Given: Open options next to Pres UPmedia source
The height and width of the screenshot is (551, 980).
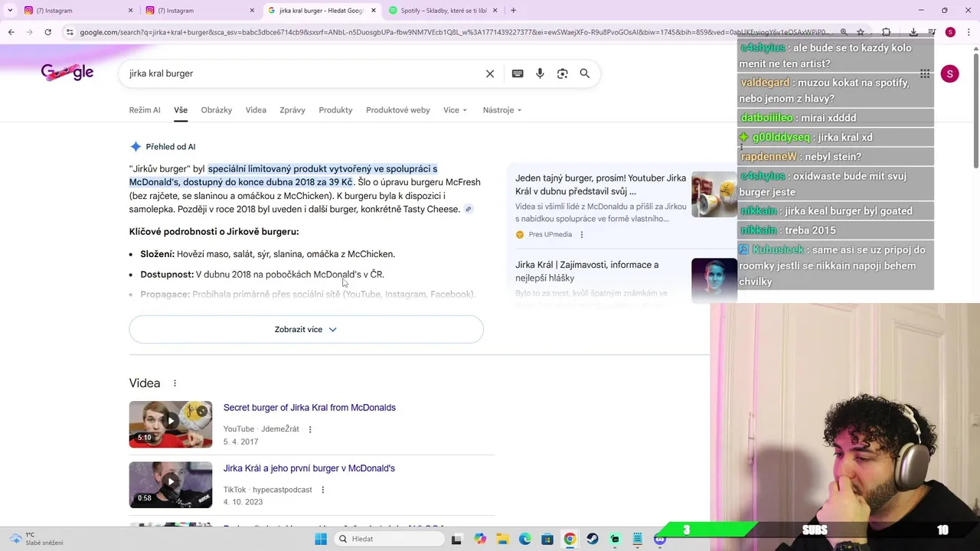Looking at the screenshot, I should point(581,235).
